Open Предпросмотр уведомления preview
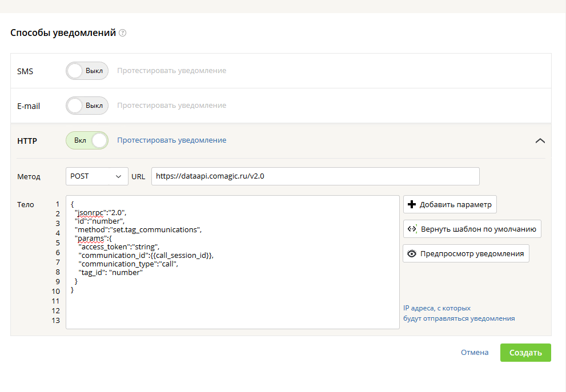Image resolution: width=566 pixels, height=392 pixels. [466, 253]
